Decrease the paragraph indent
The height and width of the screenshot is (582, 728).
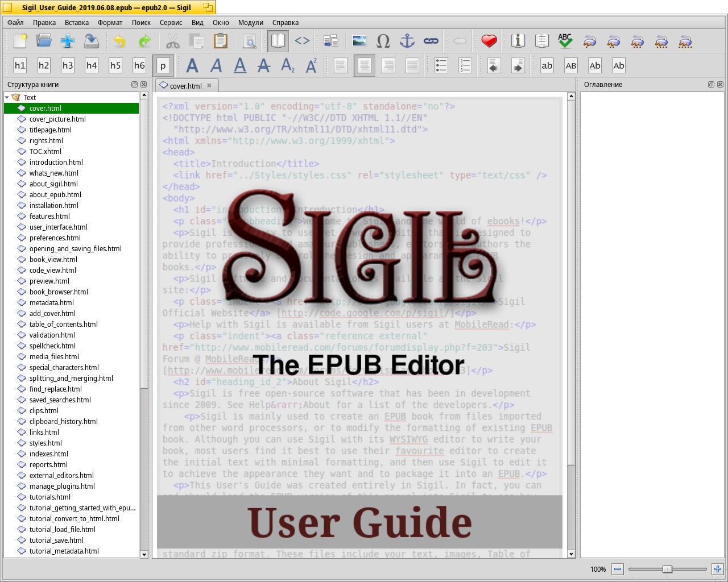coord(494,65)
